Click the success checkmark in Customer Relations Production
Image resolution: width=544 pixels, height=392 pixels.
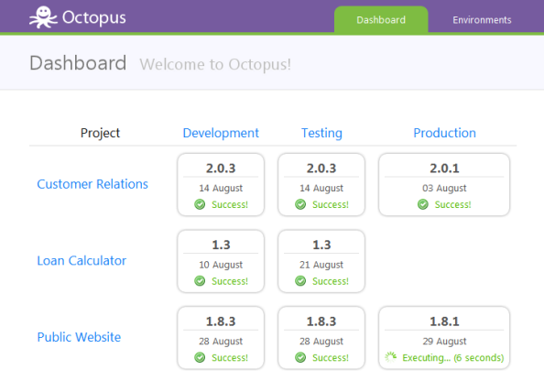(x=422, y=204)
